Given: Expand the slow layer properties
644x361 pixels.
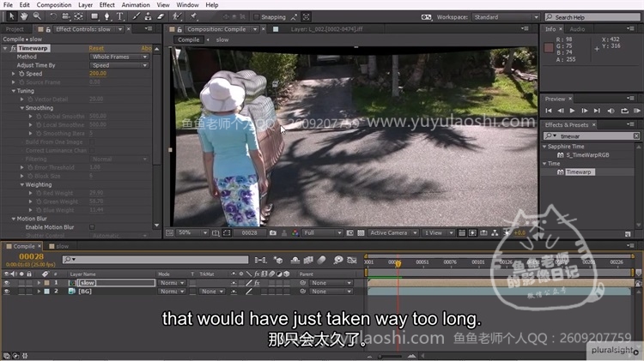Looking at the screenshot, I should coord(39,283).
